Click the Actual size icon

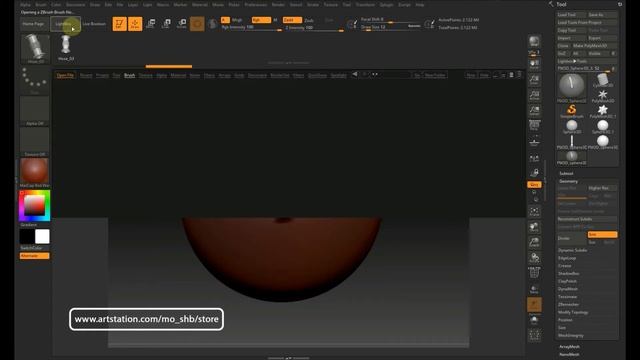(534, 96)
